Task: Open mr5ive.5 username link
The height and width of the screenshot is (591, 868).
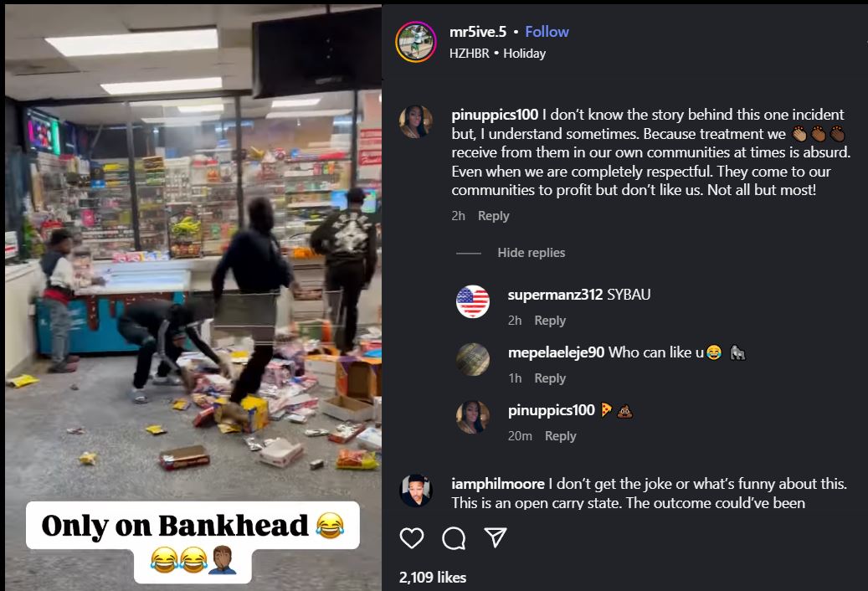Action: pyautogui.click(x=478, y=32)
